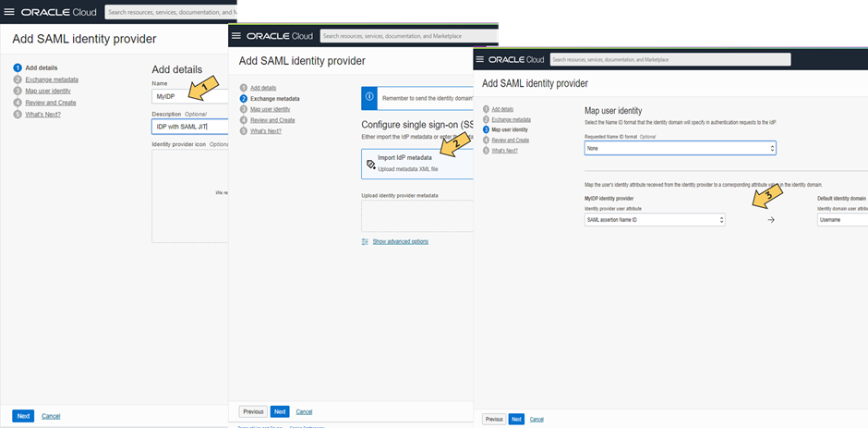Click the current Exchange metadata step label in middle window

275,99
